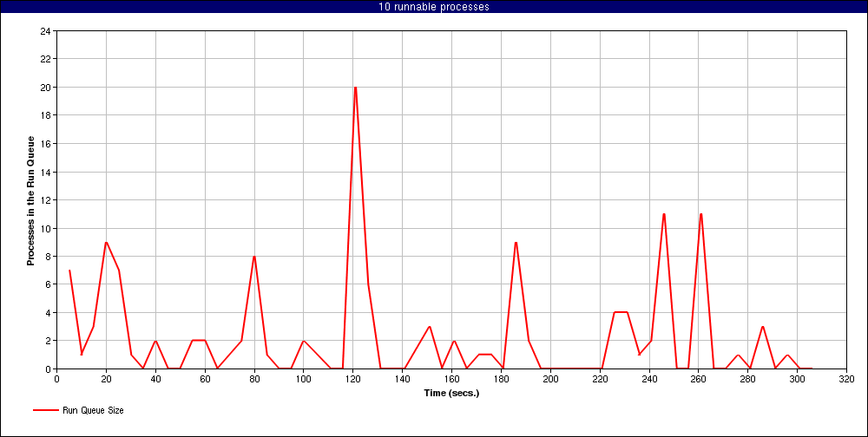
Task: Click the y-axis label '24'
Action: 46,31
